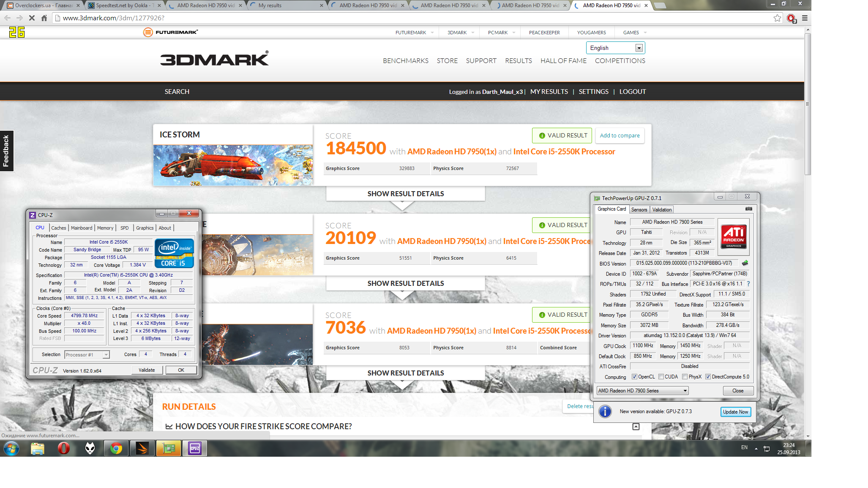
Task: Click the page's vertical scrollbar thumb
Action: point(808,104)
